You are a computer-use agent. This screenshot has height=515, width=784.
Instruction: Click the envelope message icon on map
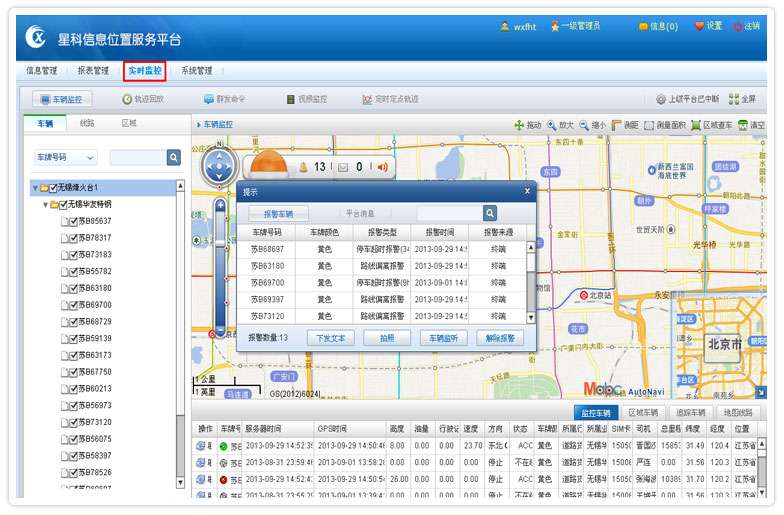343,167
